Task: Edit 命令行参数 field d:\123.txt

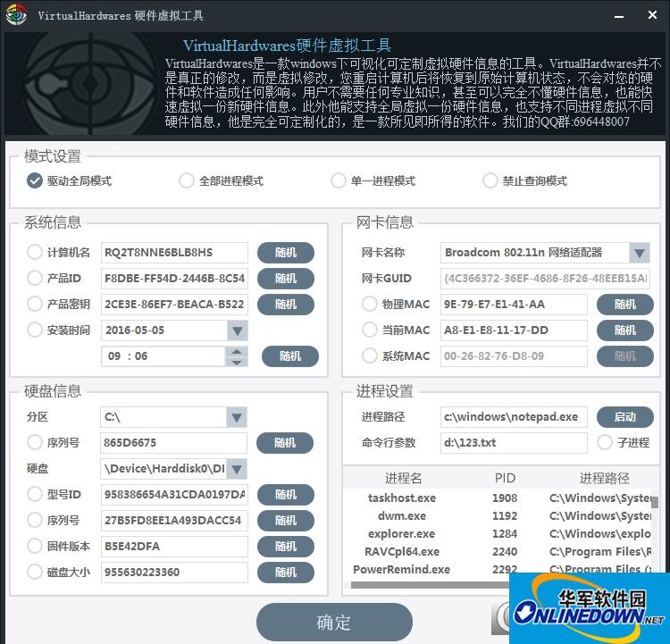Action: pos(514,443)
